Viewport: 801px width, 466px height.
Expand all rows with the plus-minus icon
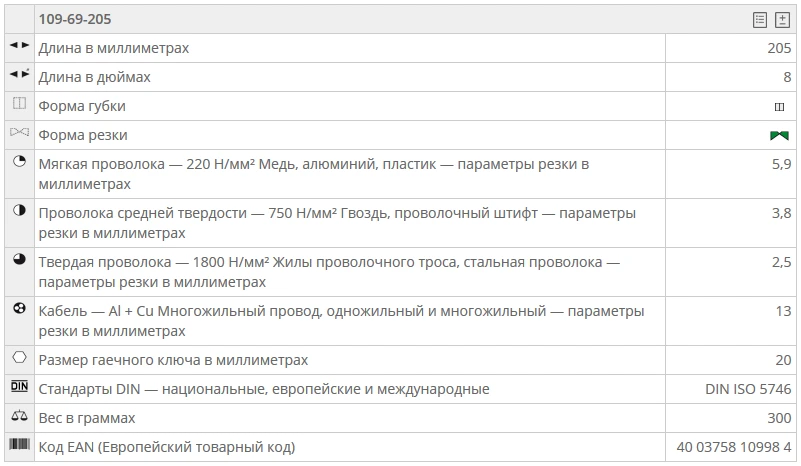pyautogui.click(x=782, y=19)
